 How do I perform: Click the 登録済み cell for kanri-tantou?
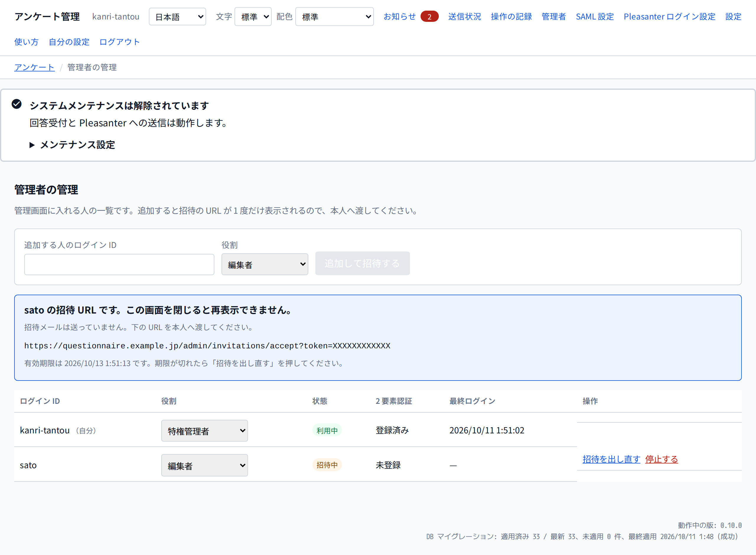392,430
